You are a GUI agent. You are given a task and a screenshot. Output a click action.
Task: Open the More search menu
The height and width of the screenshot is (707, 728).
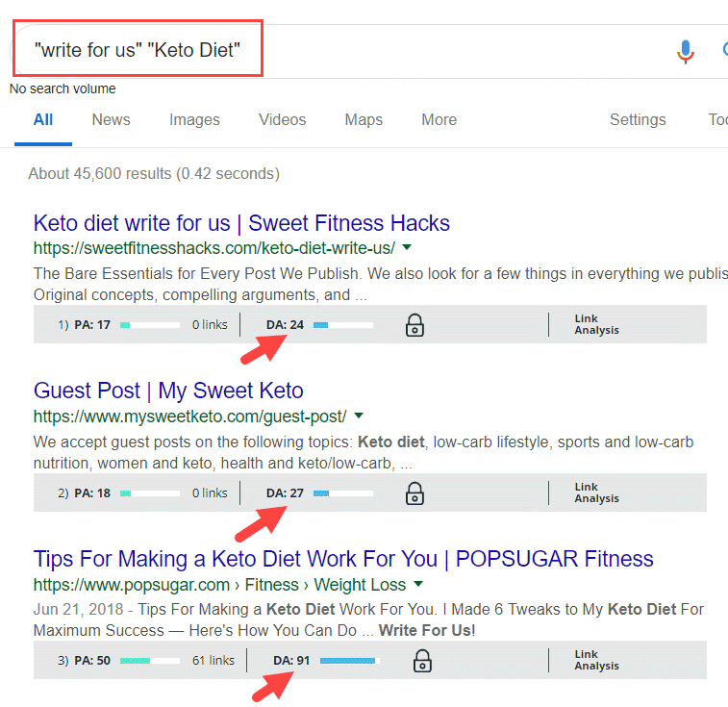439,120
